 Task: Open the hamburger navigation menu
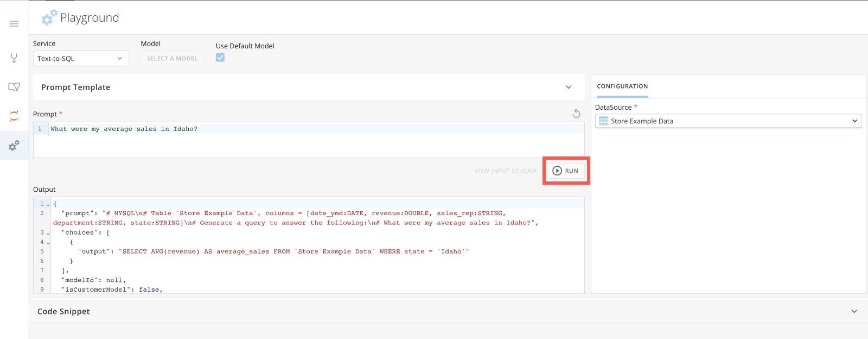click(14, 24)
